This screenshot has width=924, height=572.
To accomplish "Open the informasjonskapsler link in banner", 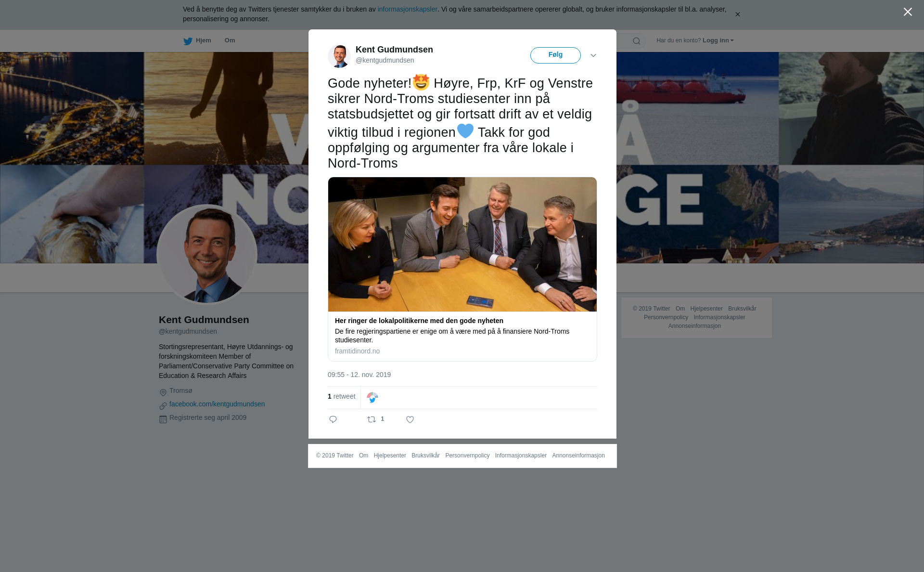I will coord(407,9).
